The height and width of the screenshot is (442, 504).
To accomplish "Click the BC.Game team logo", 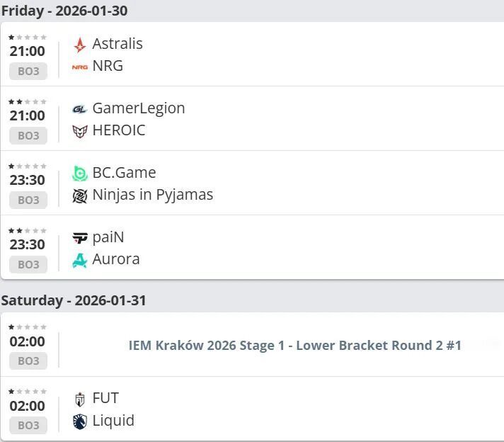I will (80, 174).
